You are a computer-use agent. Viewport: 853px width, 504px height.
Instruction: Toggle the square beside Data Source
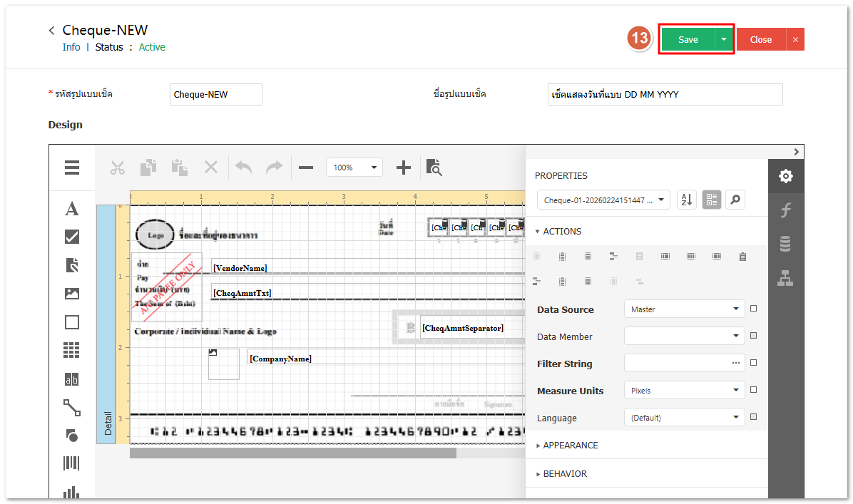[753, 309]
